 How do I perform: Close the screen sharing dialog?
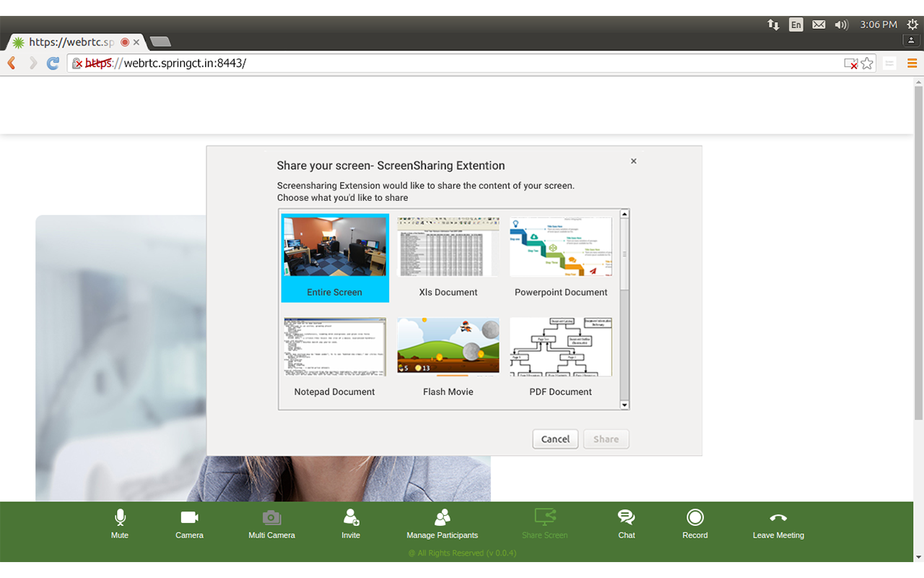tap(634, 161)
